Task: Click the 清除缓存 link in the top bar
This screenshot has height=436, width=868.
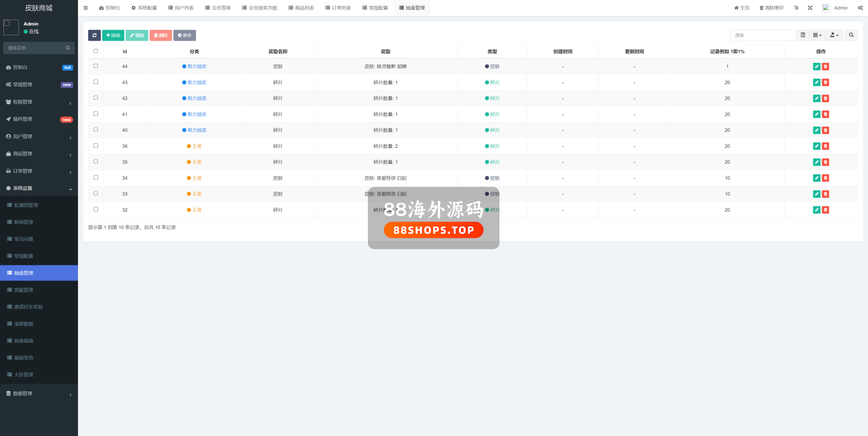Action: point(771,8)
